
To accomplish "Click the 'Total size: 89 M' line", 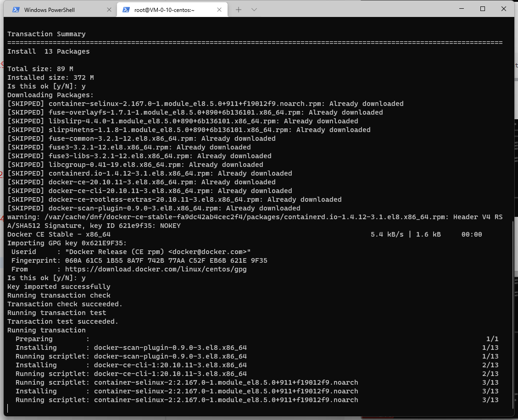I will (40, 69).
